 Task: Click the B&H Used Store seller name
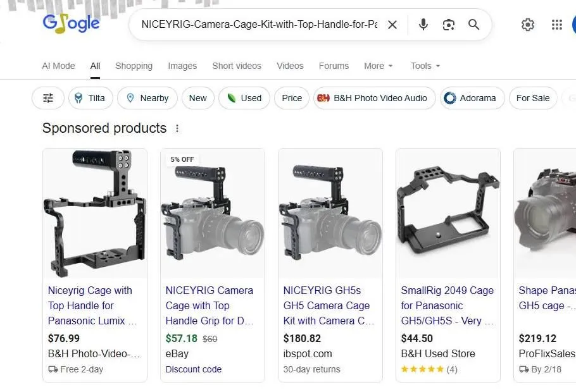438,353
